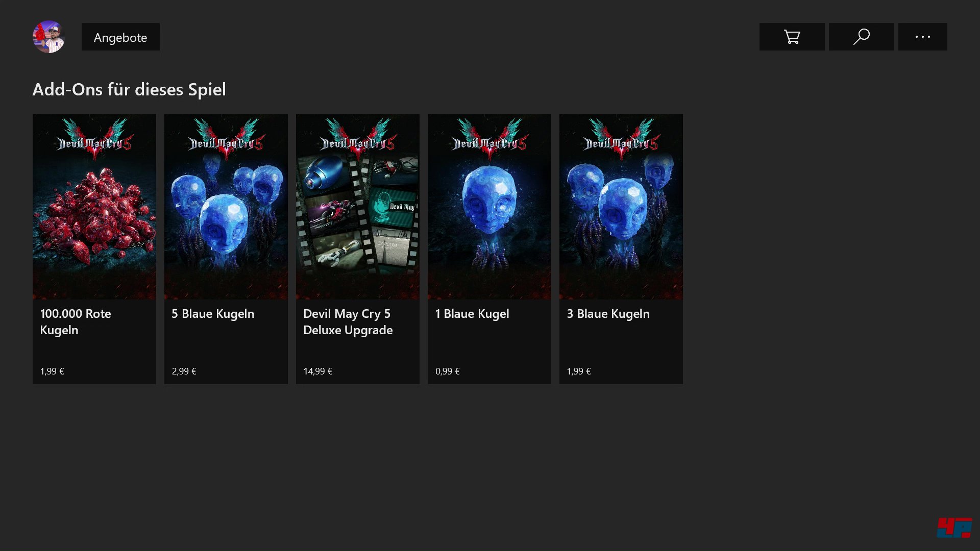Click the user profile avatar

[48, 37]
